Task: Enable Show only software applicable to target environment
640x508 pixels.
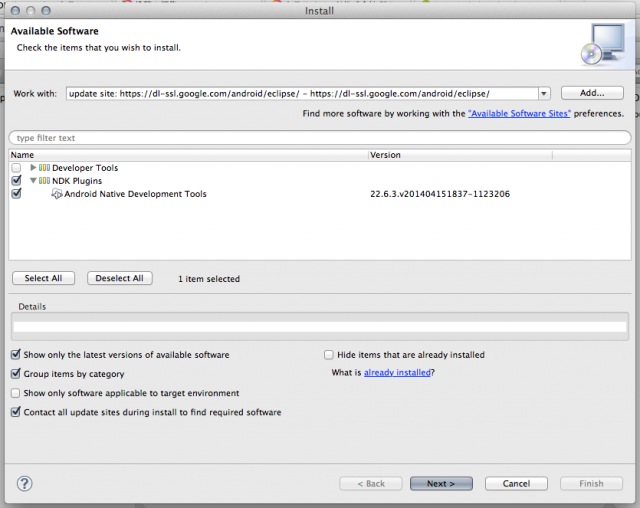Action: (x=16, y=393)
